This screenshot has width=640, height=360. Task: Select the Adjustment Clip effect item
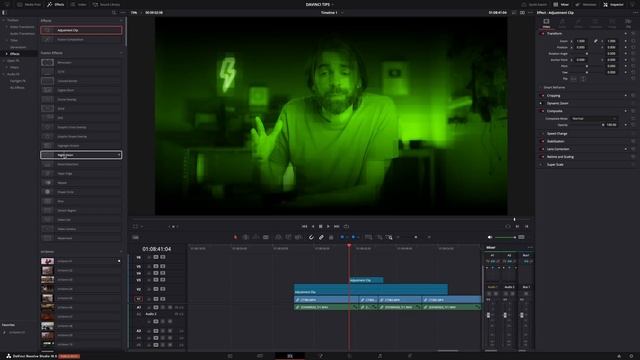pos(81,30)
